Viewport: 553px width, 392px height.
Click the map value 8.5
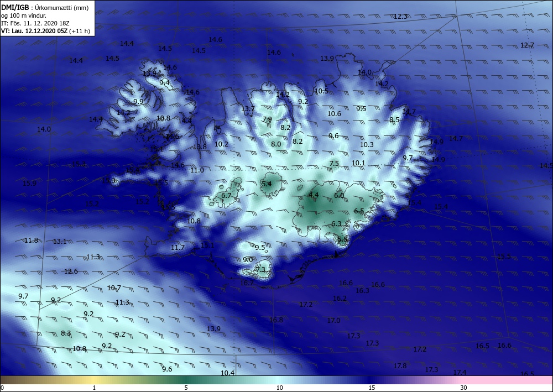[394, 120]
